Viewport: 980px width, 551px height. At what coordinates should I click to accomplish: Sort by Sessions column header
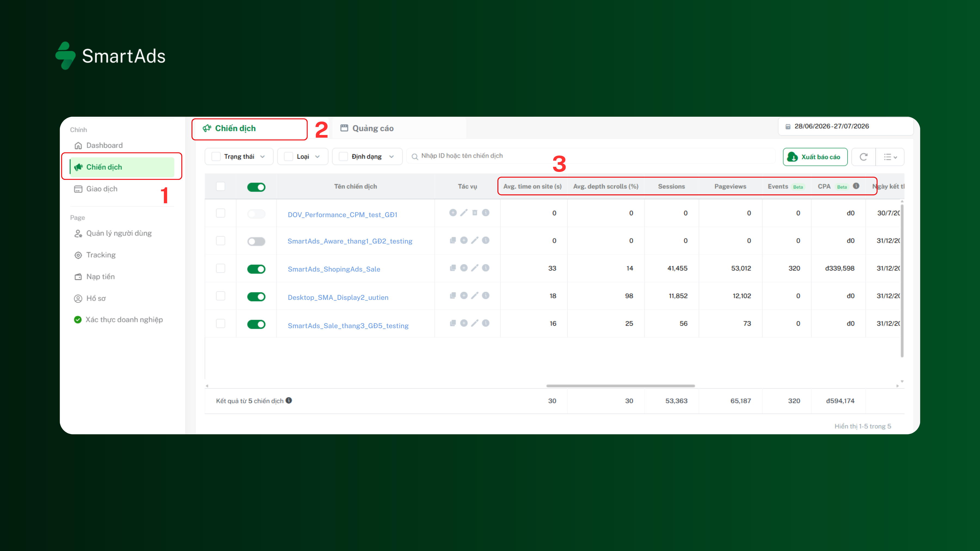[671, 186]
